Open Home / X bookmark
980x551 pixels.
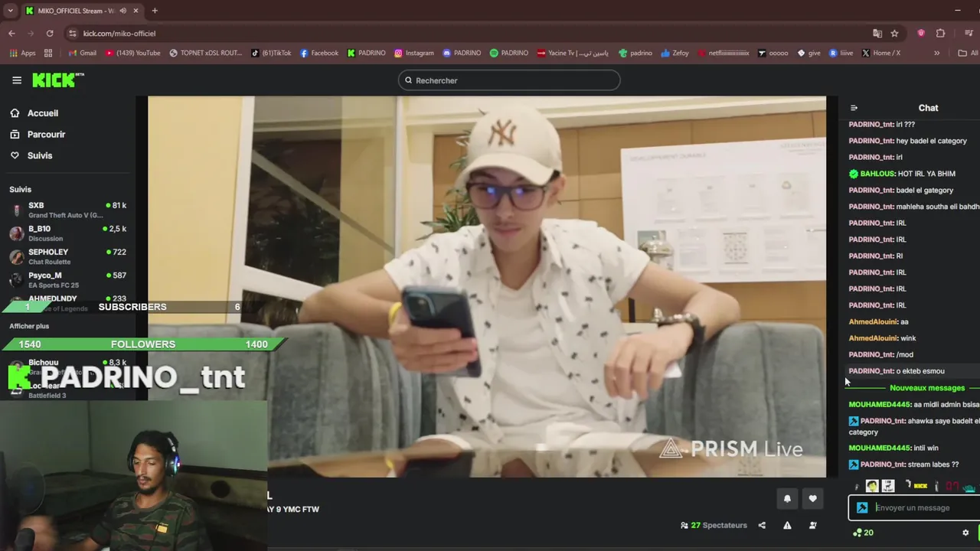coord(880,53)
